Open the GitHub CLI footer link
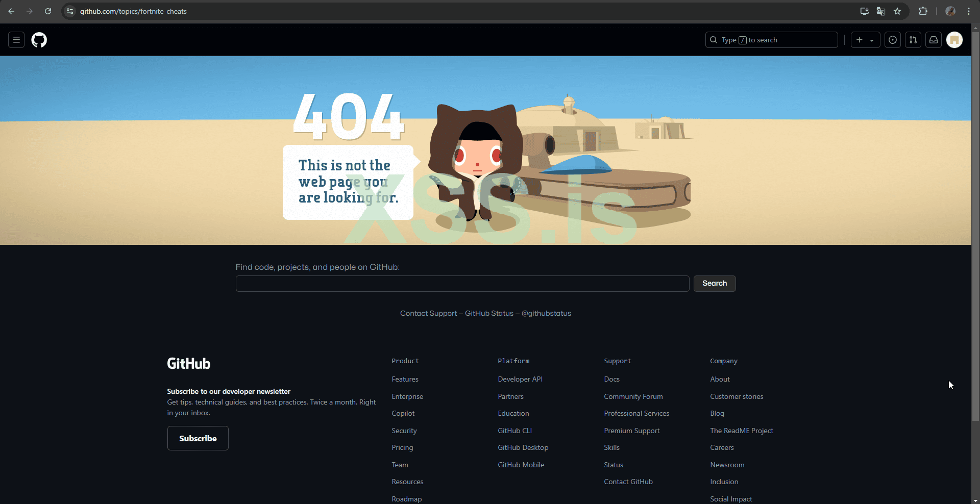The width and height of the screenshot is (980, 504). click(x=515, y=431)
